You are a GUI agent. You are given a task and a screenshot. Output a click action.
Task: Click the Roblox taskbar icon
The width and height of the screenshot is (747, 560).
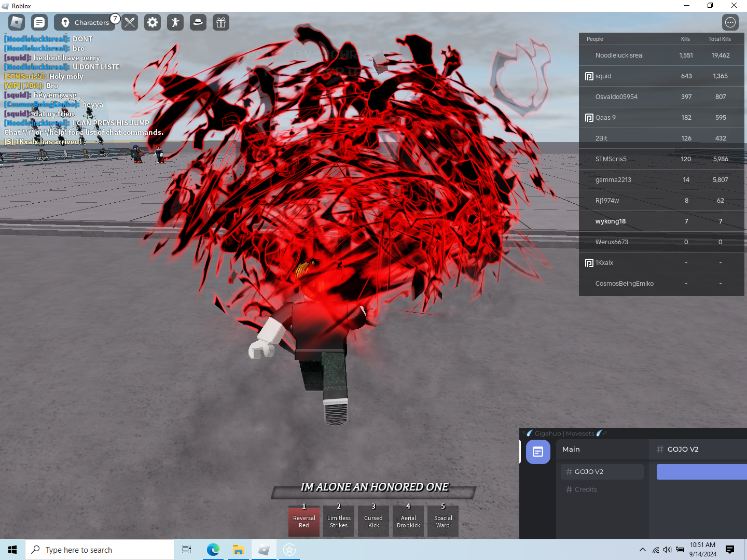pos(264,550)
